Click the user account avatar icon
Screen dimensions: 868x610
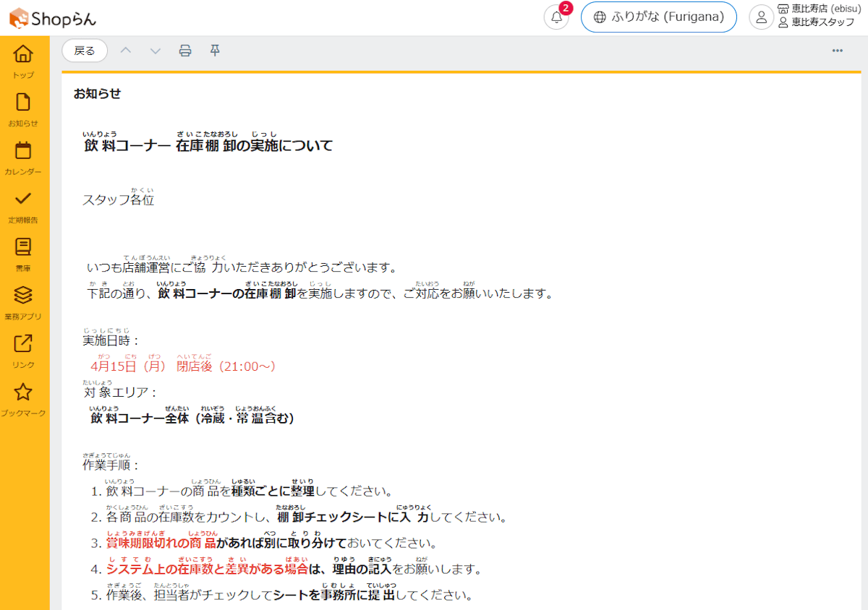(760, 17)
